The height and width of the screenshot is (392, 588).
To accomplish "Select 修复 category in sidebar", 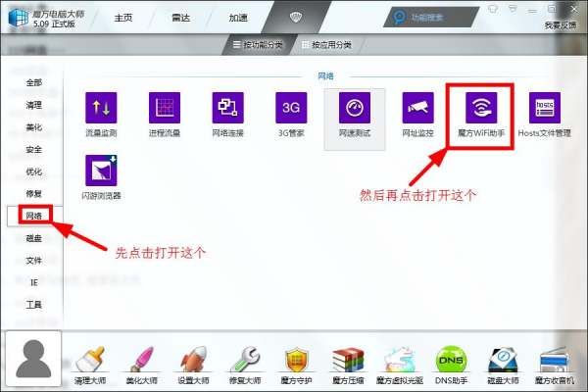I will [x=33, y=194].
